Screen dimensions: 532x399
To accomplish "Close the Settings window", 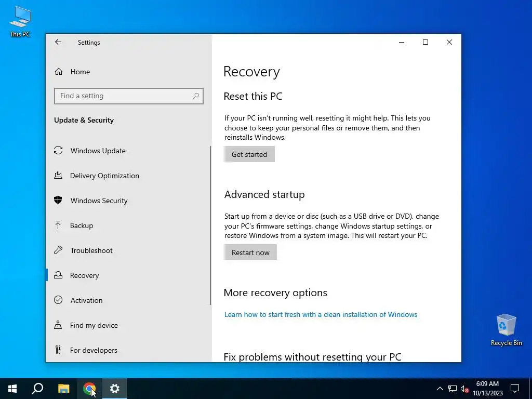I will [449, 42].
